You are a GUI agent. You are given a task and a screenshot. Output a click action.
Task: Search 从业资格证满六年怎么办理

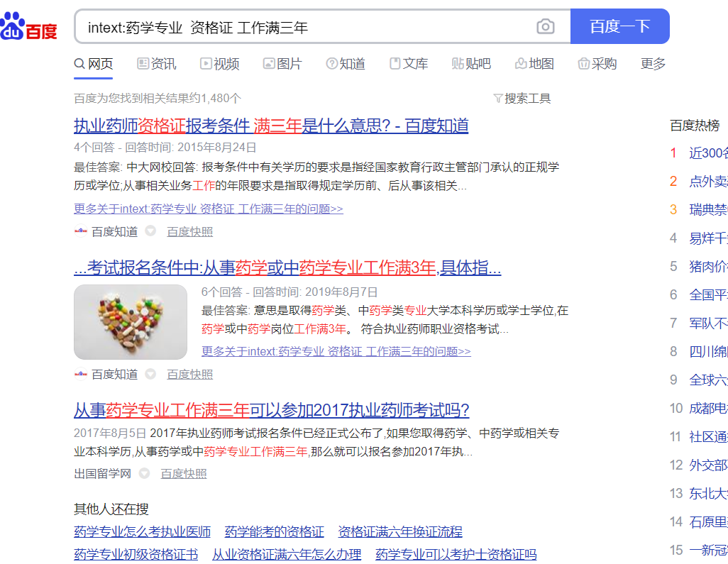pyautogui.click(x=287, y=554)
